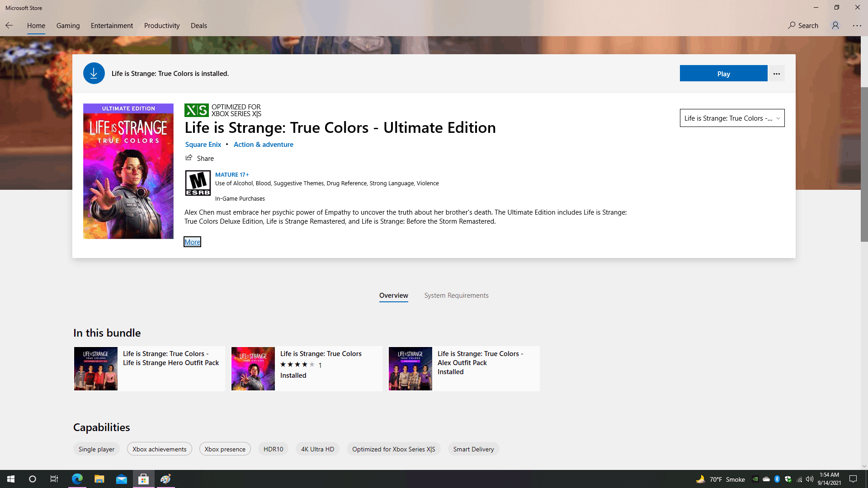Open more options next to the Play button
This screenshot has height=488, width=868.
click(x=777, y=74)
